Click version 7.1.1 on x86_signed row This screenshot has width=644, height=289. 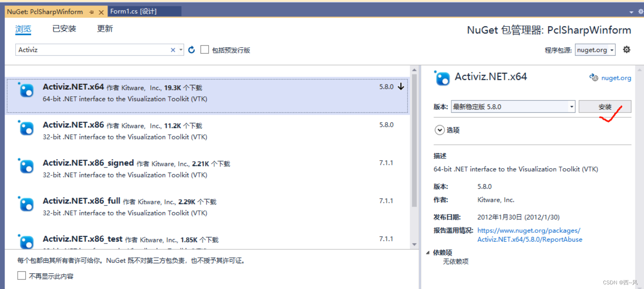click(x=386, y=163)
